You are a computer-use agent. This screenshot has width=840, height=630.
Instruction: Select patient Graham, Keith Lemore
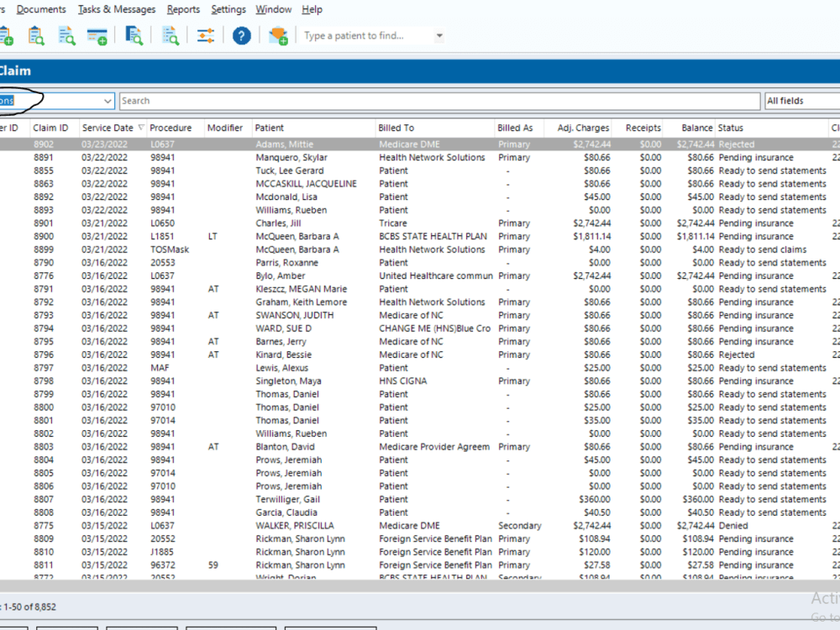302,302
